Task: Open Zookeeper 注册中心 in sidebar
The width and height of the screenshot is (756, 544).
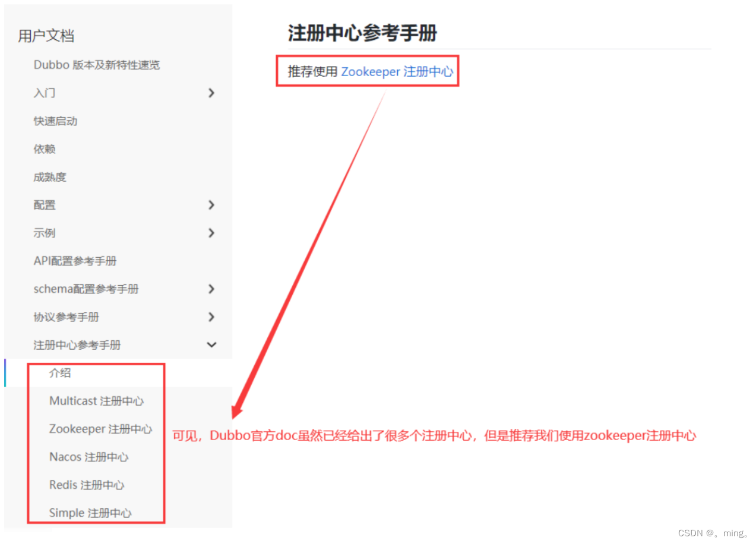Action: pyautogui.click(x=100, y=429)
